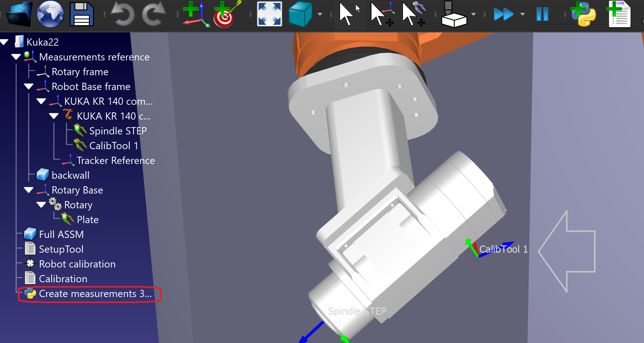Screen dimensions: 644x343
Task: Click Fit All view icon
Action: click(269, 14)
